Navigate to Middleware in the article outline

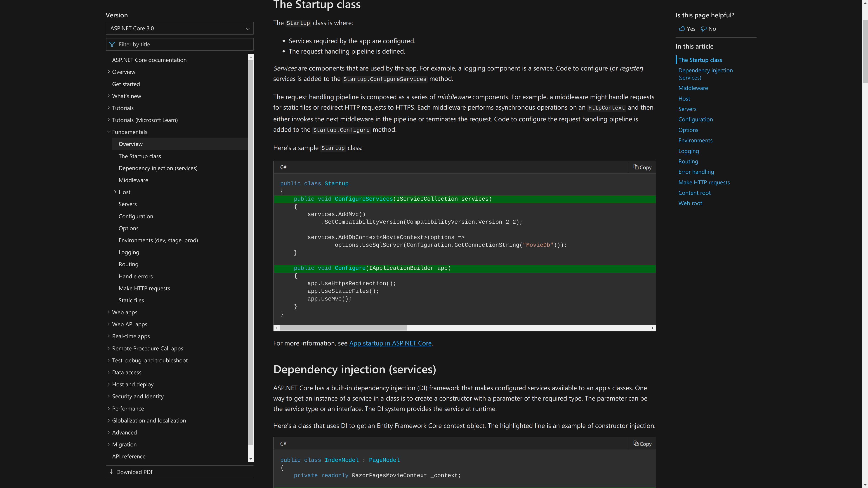693,88
